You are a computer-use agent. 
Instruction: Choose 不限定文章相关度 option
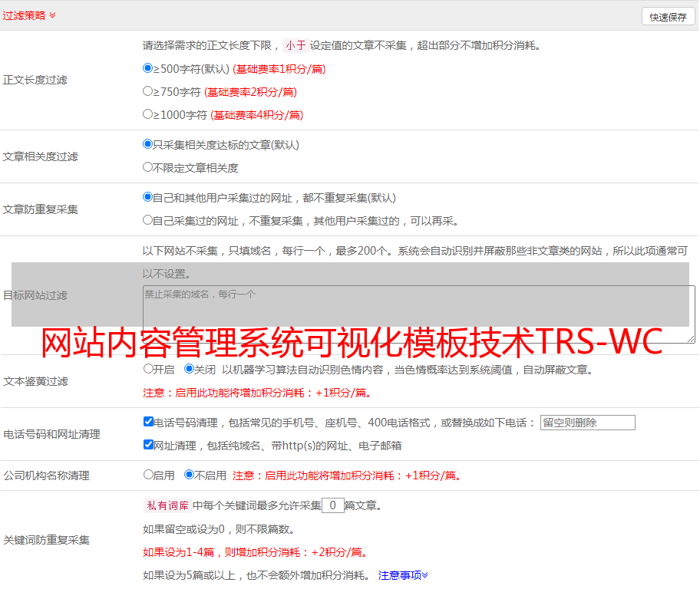point(147,167)
